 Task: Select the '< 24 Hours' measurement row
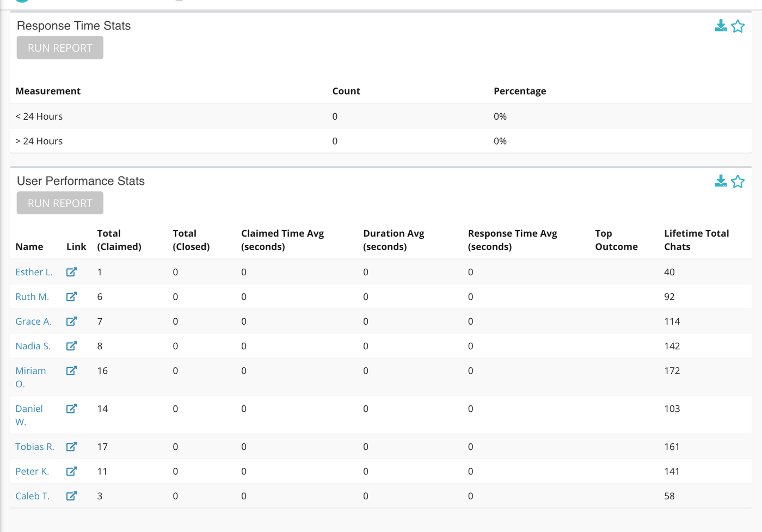pos(381,116)
